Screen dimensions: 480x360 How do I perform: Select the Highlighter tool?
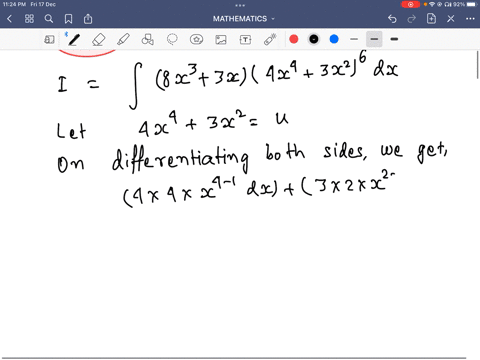[x=123, y=40]
